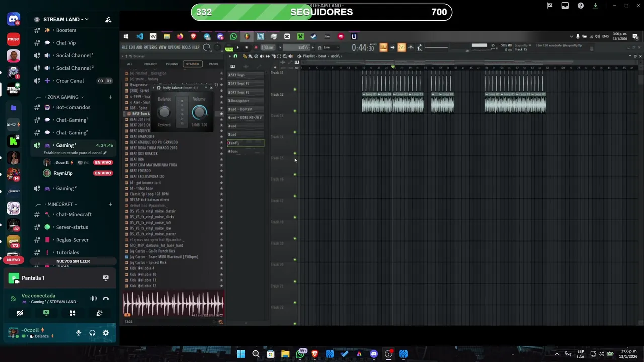644x362 pixels.
Task: Open Discord direct messages home icon
Action: point(14,20)
